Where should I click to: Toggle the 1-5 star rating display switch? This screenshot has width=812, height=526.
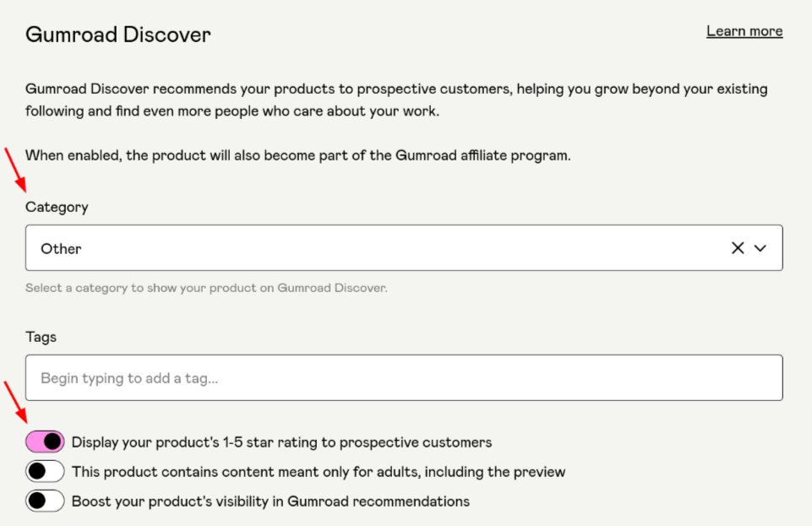point(45,441)
